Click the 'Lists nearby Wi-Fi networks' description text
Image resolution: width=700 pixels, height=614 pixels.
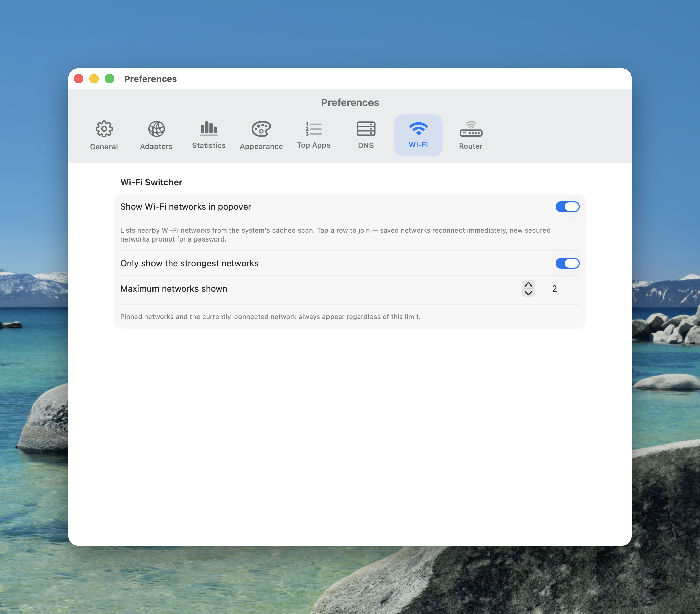(335, 234)
